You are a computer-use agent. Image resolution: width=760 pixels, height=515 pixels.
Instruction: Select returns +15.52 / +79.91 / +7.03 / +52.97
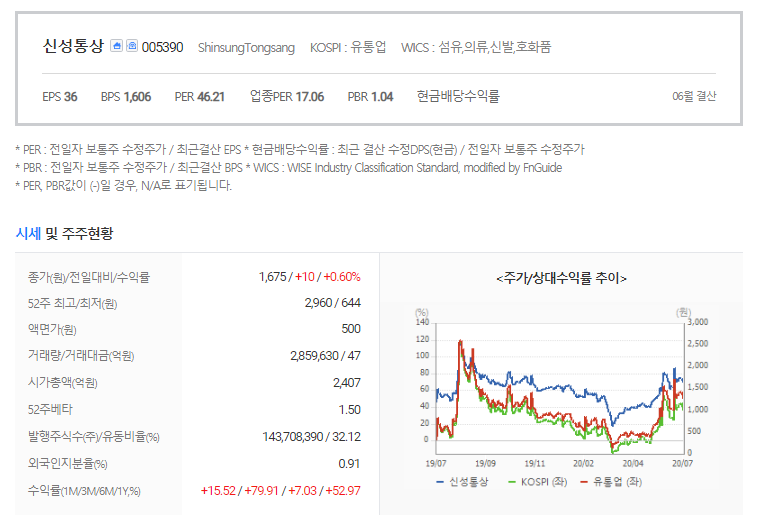coord(281,491)
